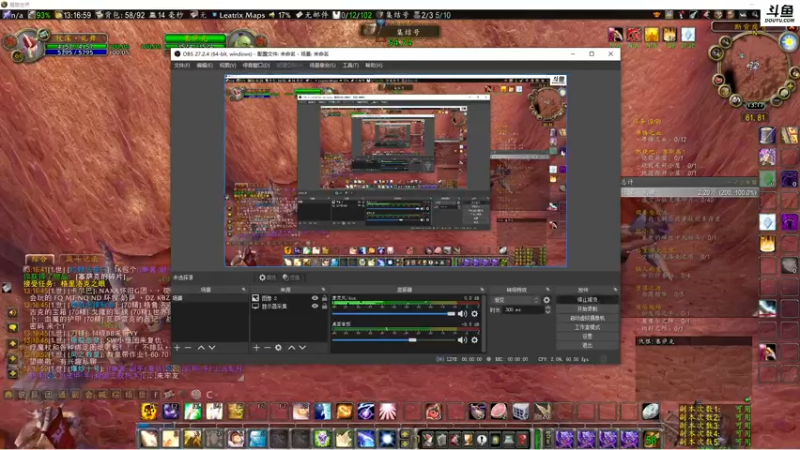Image resolution: width=800 pixels, height=450 pixels.
Task: Pop out the 转场特效 dock with its header icon
Action: [547, 289]
